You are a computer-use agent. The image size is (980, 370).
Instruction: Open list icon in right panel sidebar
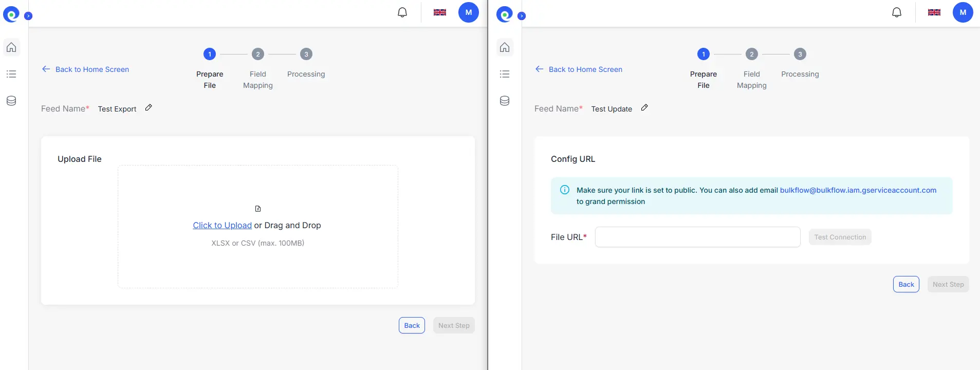pos(505,74)
